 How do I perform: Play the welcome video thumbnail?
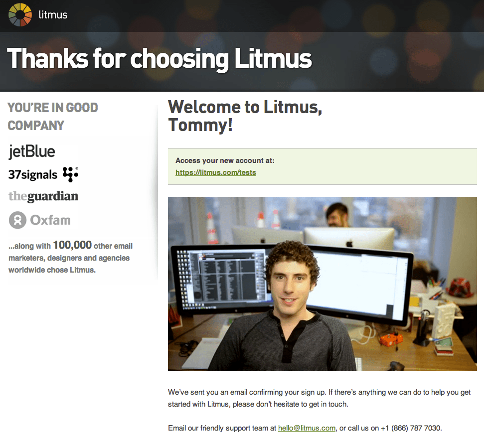323,284
